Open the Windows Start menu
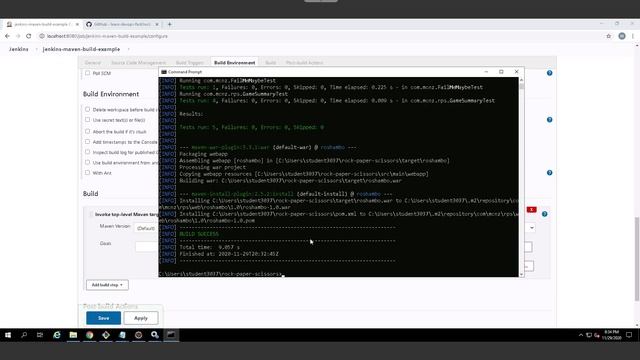Image resolution: width=640 pixels, height=360 pixels. click(8, 335)
